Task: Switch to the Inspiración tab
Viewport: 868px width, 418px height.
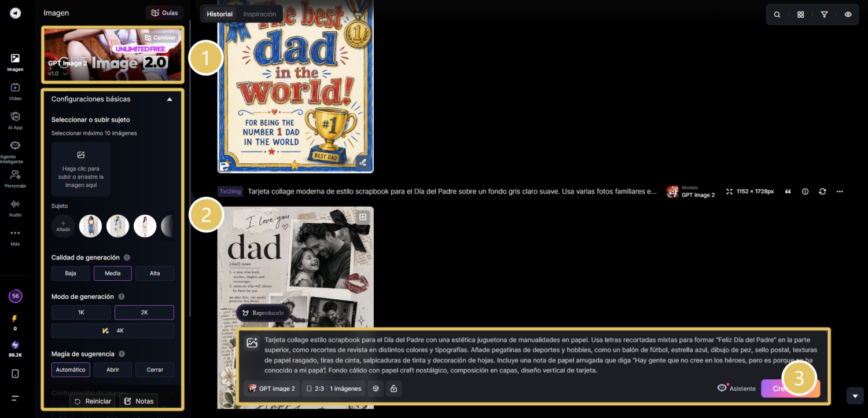Action: tap(260, 14)
